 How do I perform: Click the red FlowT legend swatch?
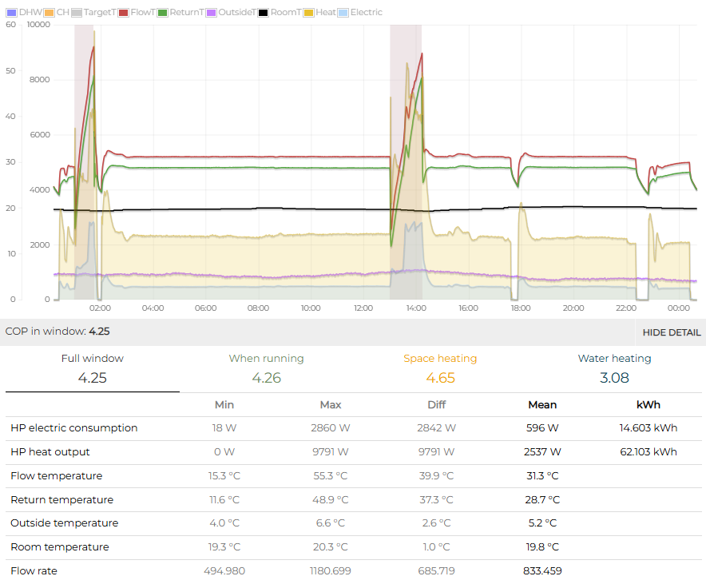coord(124,13)
